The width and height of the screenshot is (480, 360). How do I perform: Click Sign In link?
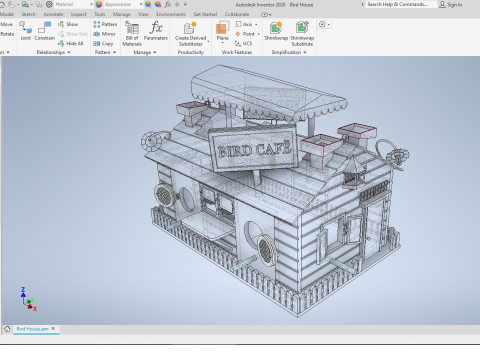pyautogui.click(x=455, y=5)
